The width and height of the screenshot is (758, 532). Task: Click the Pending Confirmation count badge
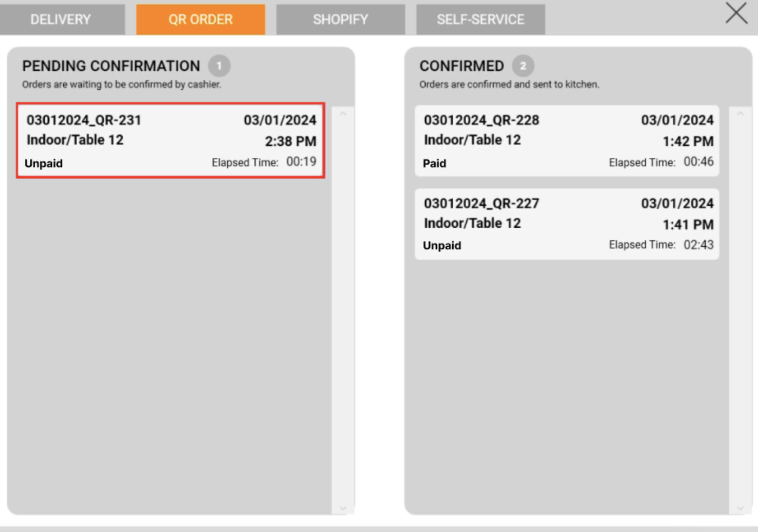[219, 66]
